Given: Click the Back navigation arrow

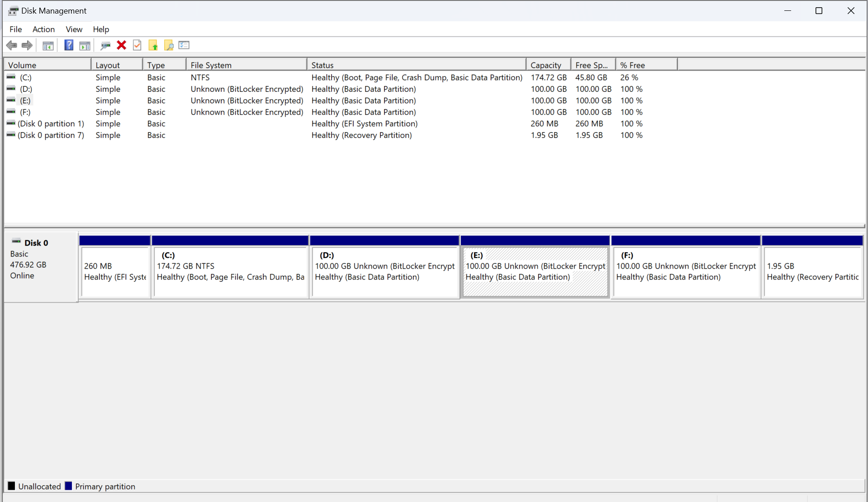Looking at the screenshot, I should [x=11, y=45].
